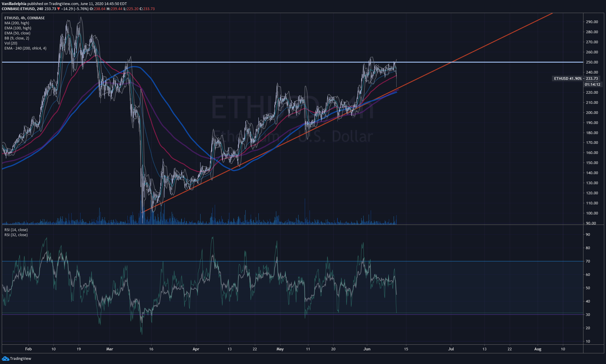Image resolution: width=606 pixels, height=364 pixels.
Task: Click the COINBASE:ETHUSD, 240 symbol header text
Action: 23,9
